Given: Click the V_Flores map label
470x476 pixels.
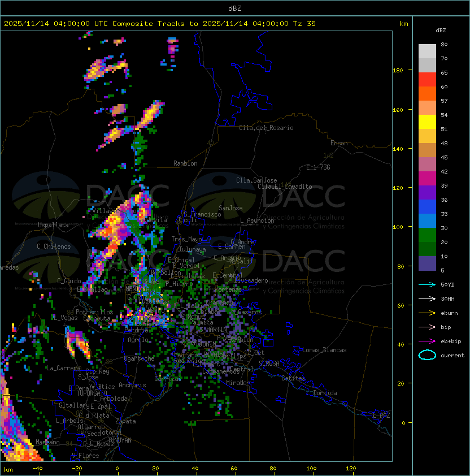Looking at the screenshot, I should 85,456.
